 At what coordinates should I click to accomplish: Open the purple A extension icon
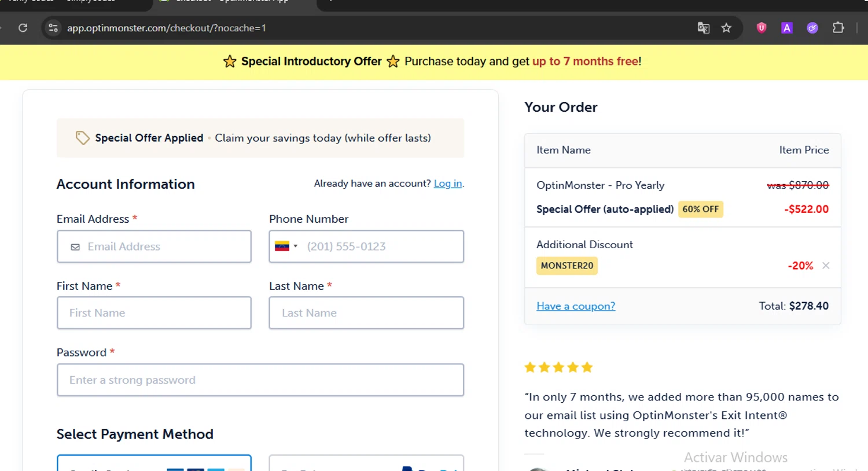coord(787,28)
